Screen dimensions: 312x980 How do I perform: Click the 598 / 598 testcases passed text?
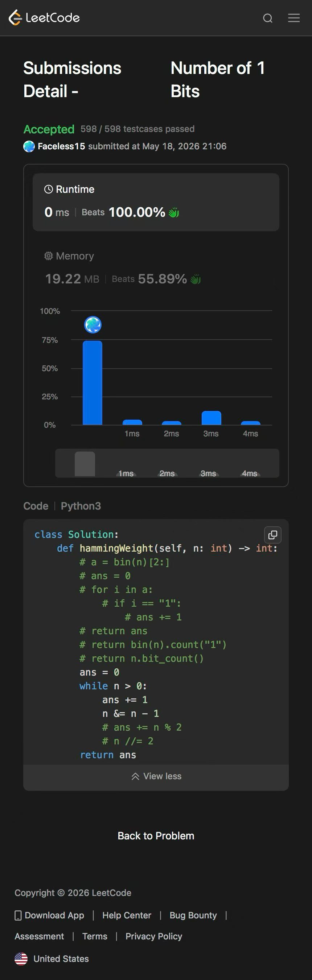point(137,129)
